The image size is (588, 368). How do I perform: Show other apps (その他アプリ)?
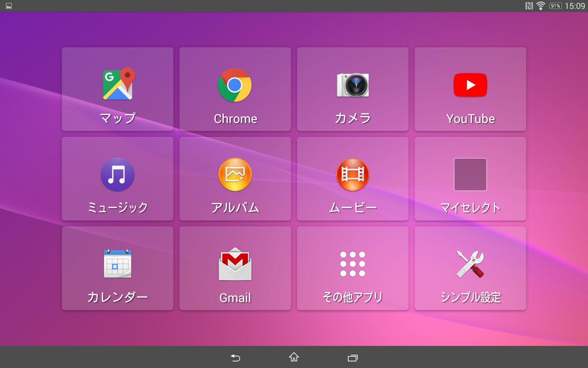click(353, 268)
